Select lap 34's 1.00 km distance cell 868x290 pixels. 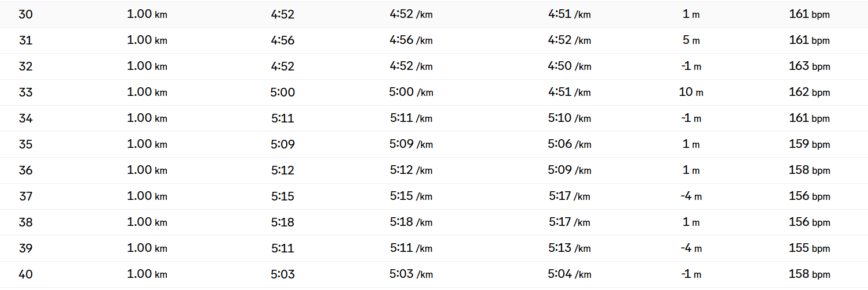(x=147, y=118)
